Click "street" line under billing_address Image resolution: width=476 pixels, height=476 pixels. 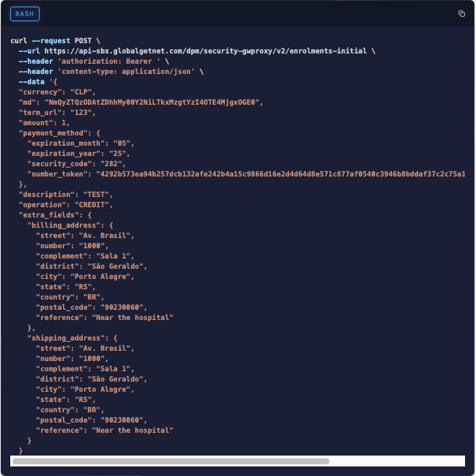pyautogui.click(x=85, y=236)
